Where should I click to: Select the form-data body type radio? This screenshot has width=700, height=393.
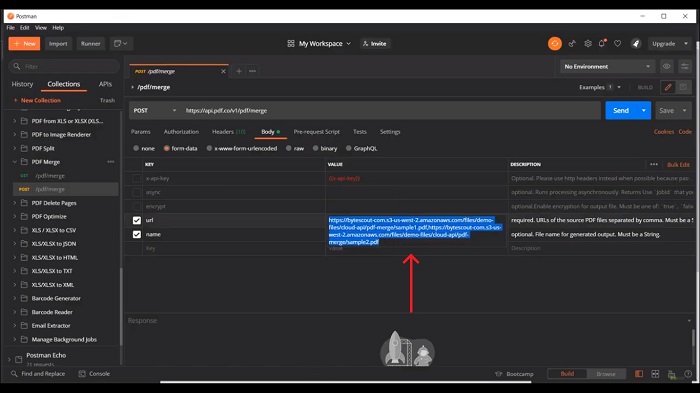(167, 148)
